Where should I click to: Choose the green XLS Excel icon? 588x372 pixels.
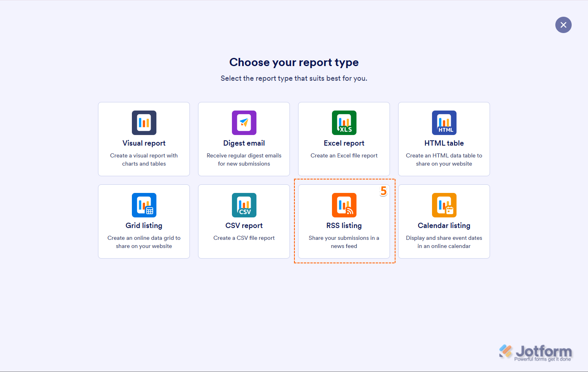(344, 123)
